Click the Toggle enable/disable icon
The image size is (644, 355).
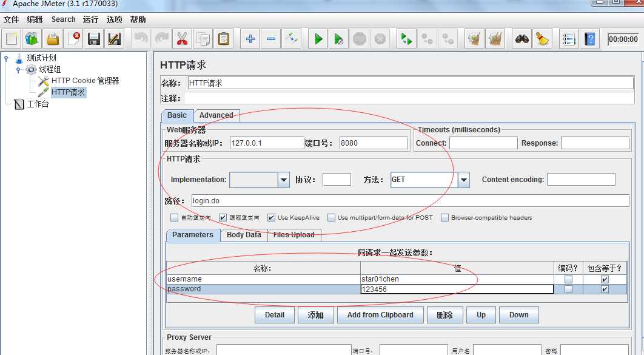pos(292,39)
